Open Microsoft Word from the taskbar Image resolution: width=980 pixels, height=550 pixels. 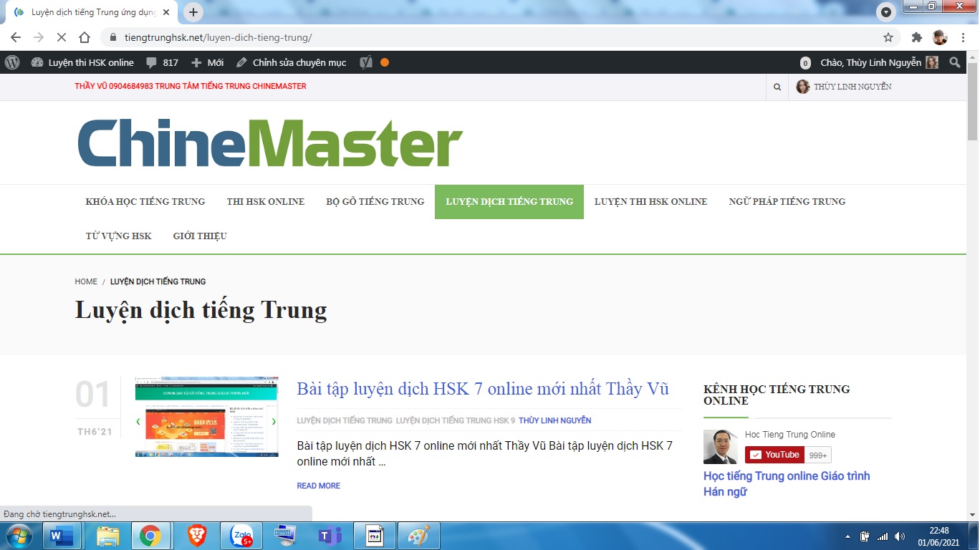pyautogui.click(x=62, y=536)
